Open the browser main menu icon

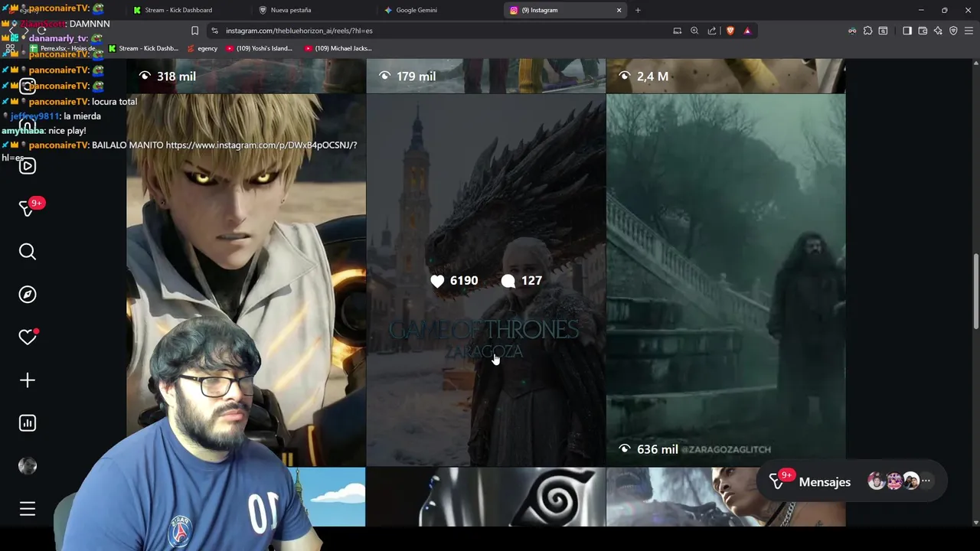coord(969,31)
